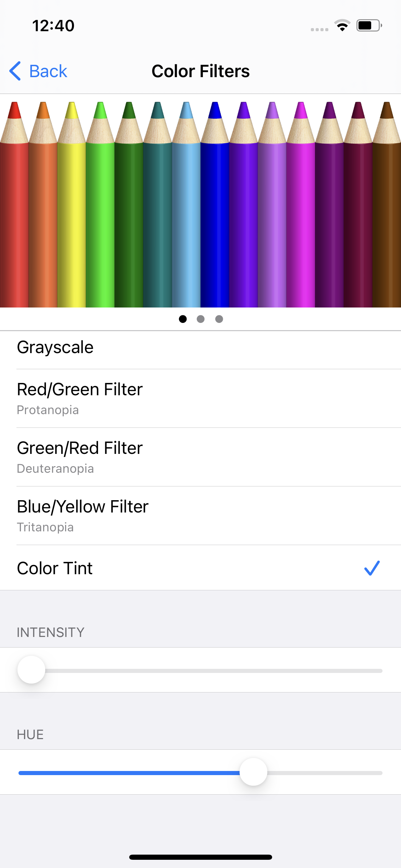
Task: Select the first page indicator dot
Action: (x=183, y=319)
